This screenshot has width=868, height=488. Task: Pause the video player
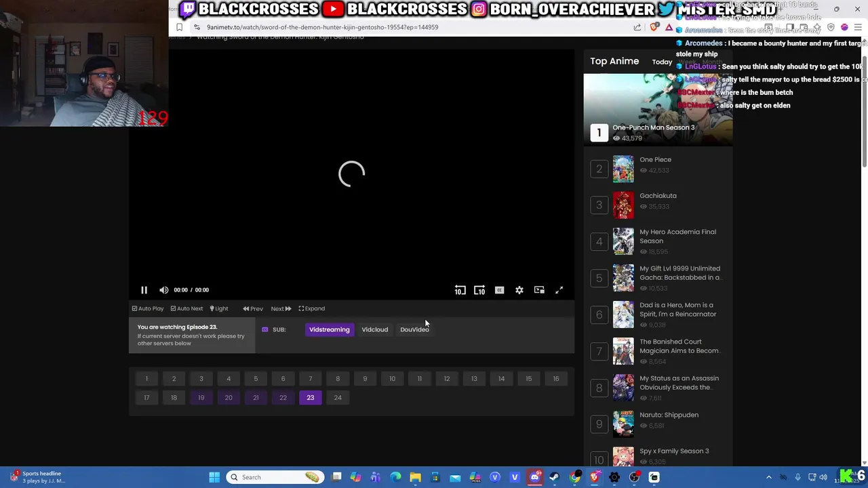tap(144, 290)
